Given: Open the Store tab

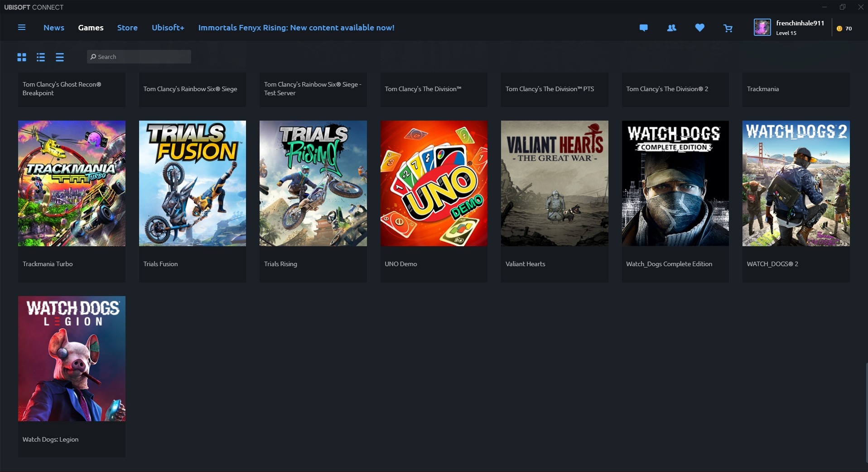Looking at the screenshot, I should pyautogui.click(x=127, y=28).
